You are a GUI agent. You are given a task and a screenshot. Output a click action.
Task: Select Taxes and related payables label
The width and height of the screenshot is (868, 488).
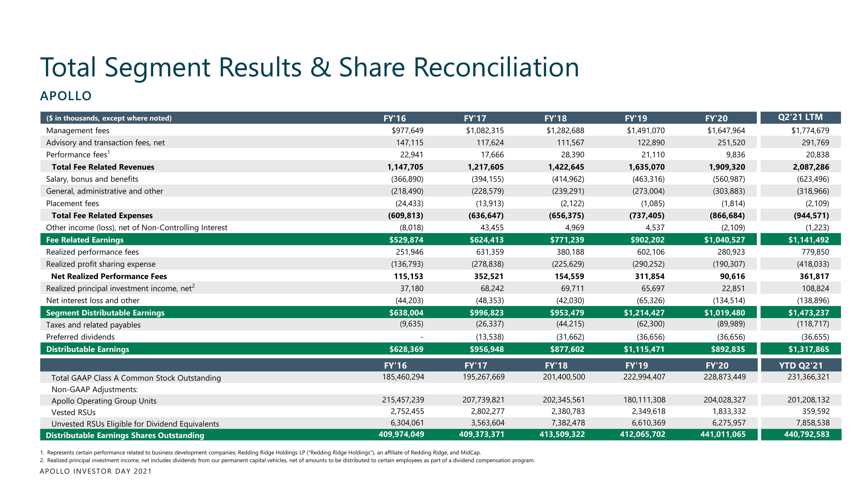(93, 325)
